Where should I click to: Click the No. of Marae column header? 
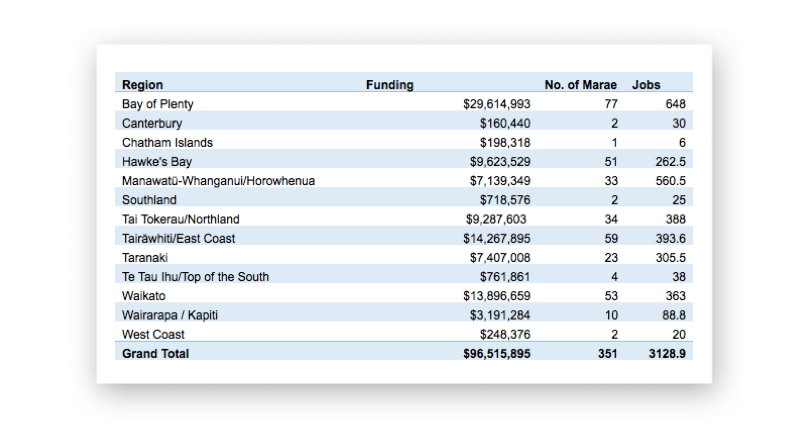(x=580, y=85)
